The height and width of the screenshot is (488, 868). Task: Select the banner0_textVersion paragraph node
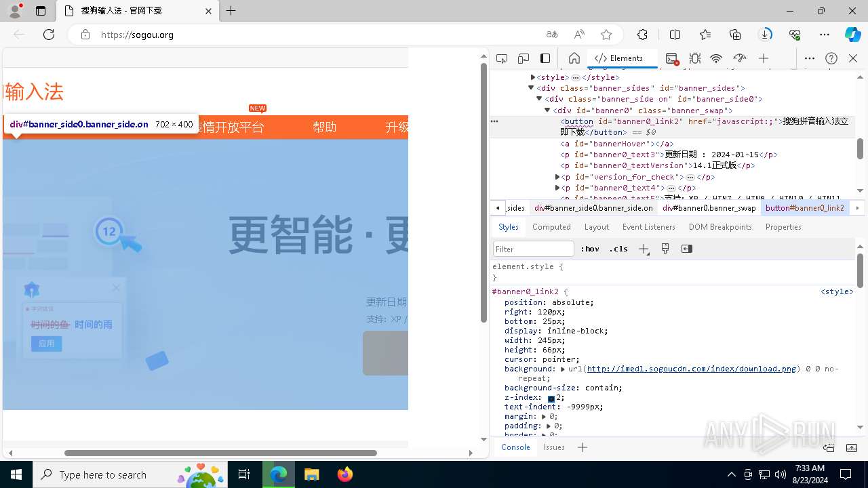[x=657, y=165]
